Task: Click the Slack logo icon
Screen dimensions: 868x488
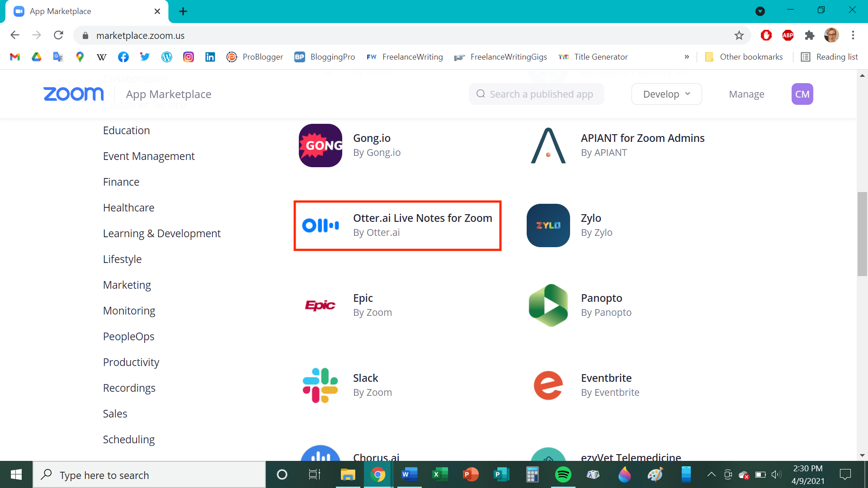Action: coord(320,385)
